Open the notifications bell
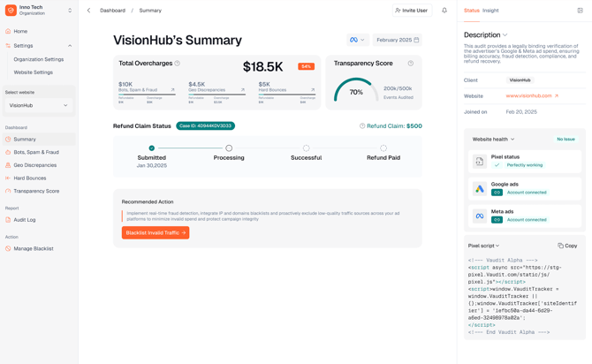Viewport: 592px width, 364px height. [444, 11]
